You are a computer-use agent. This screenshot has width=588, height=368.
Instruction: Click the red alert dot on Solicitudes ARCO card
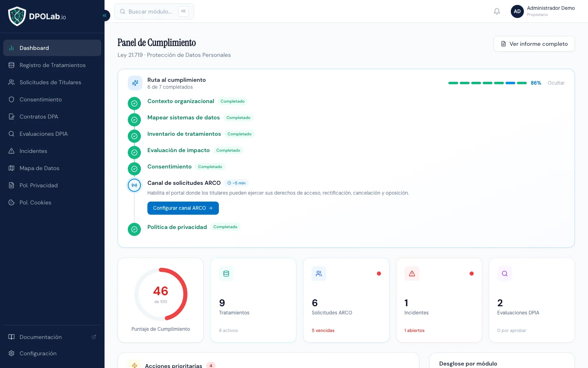tap(379, 274)
